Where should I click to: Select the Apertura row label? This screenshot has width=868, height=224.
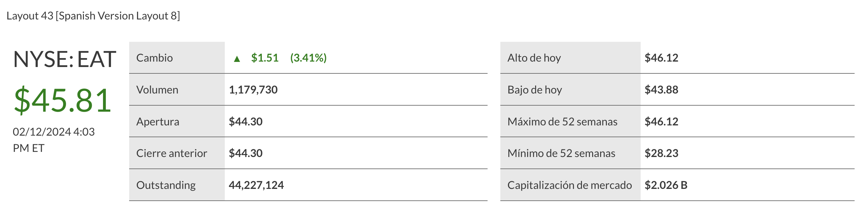point(158,122)
